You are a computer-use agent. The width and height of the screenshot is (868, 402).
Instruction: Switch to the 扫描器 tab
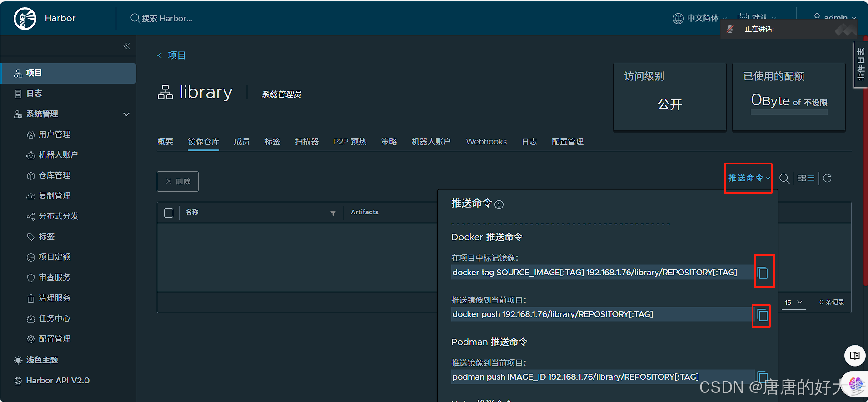pyautogui.click(x=307, y=142)
